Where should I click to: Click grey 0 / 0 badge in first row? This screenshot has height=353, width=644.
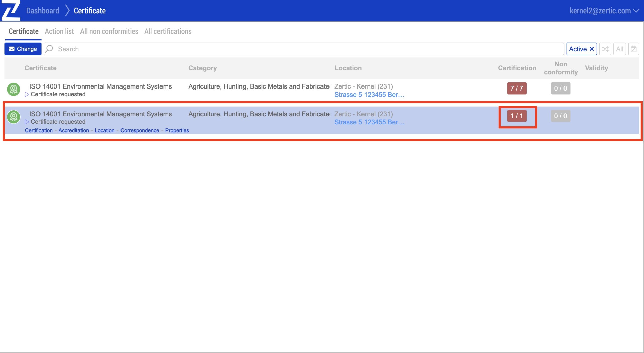point(560,88)
